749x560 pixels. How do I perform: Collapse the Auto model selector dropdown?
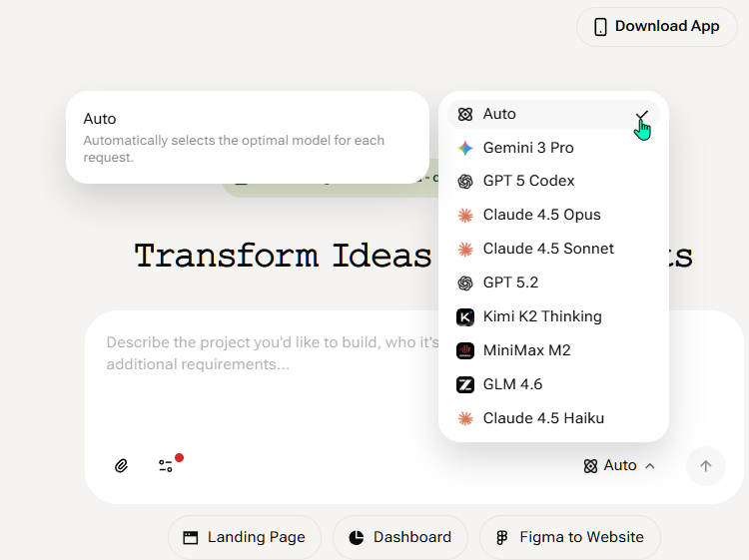point(619,465)
